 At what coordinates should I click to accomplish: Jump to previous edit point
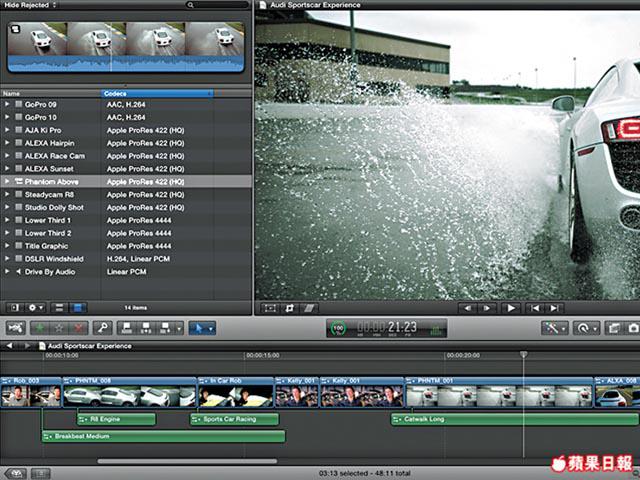535,308
